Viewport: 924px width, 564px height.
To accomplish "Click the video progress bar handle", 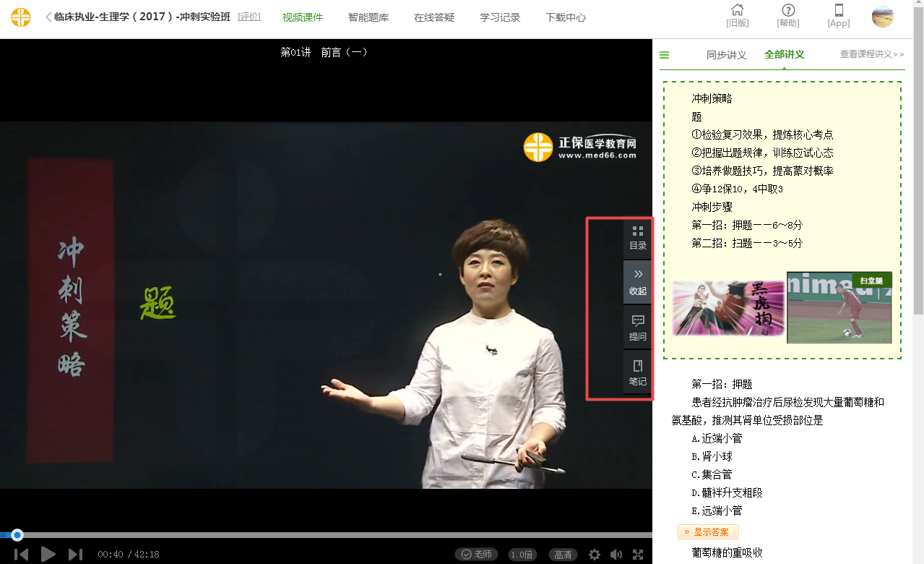I will pyautogui.click(x=17, y=535).
